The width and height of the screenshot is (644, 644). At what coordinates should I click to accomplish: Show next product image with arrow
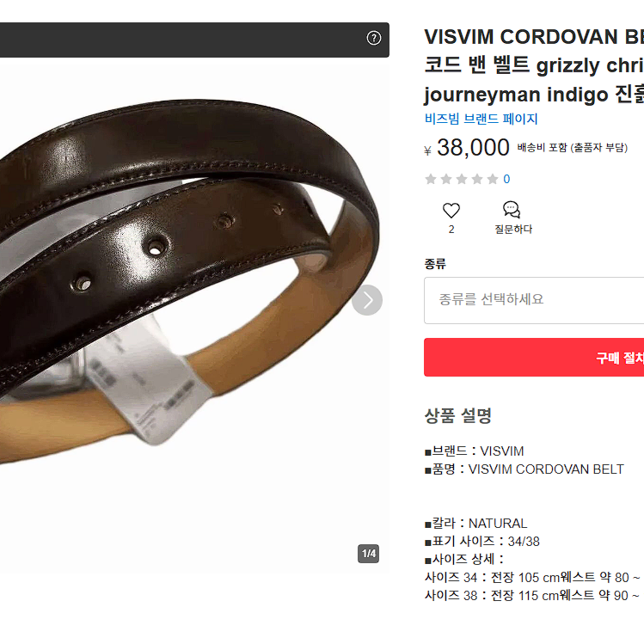pyautogui.click(x=367, y=300)
